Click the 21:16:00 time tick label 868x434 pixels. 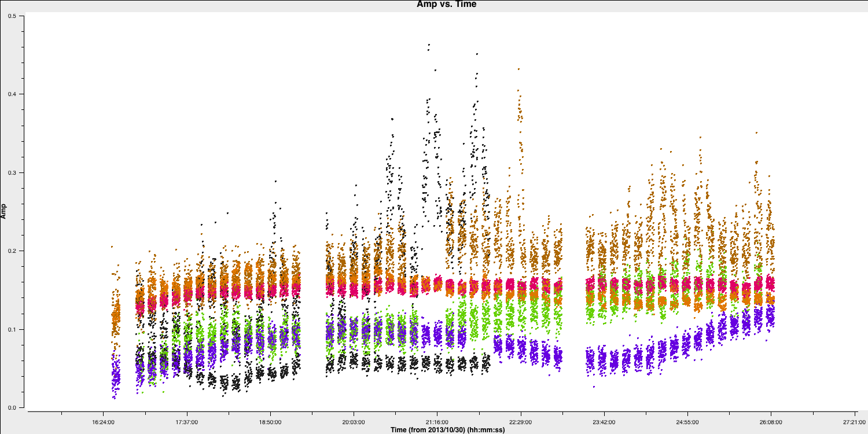[x=437, y=422]
